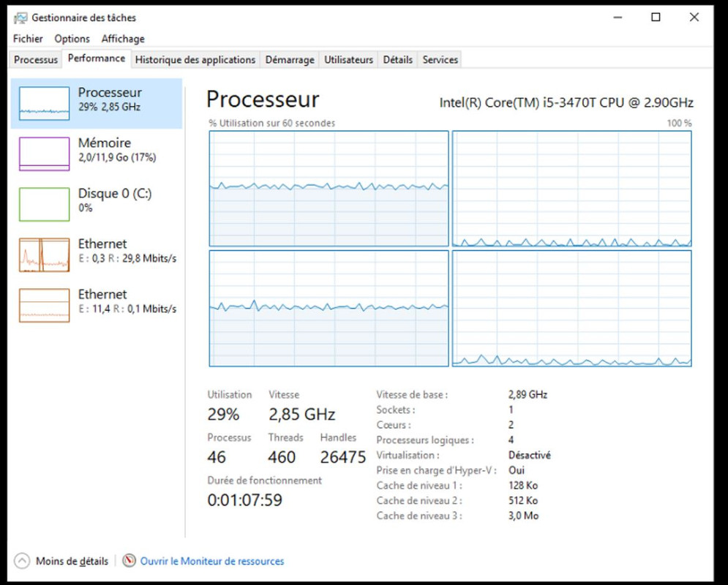This screenshot has height=585, width=728.
Task: Switch to the Historique des applications tab
Action: [x=195, y=59]
